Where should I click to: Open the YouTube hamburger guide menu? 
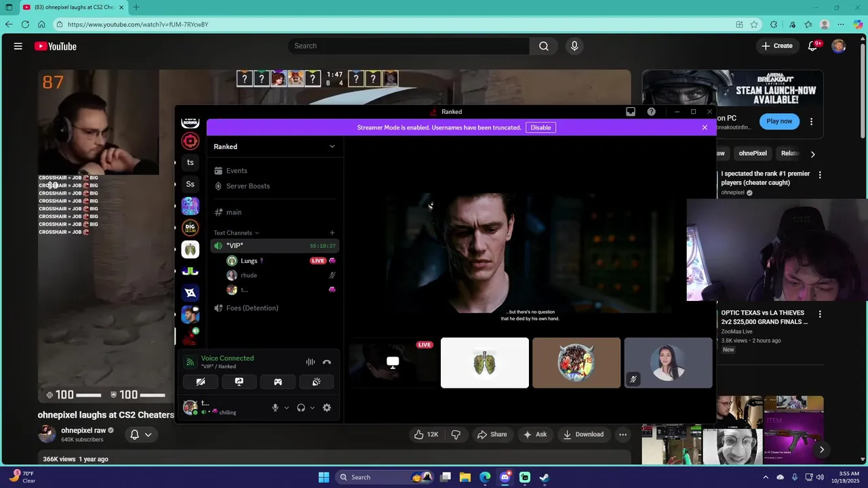coord(18,46)
